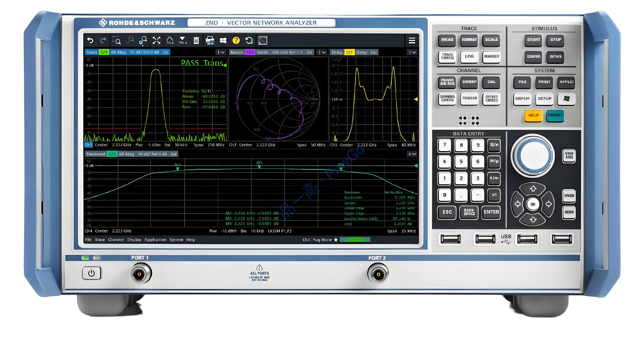Click the four-arrow fit-to-screen icon
The height and width of the screenshot is (362, 644).
tap(156, 40)
